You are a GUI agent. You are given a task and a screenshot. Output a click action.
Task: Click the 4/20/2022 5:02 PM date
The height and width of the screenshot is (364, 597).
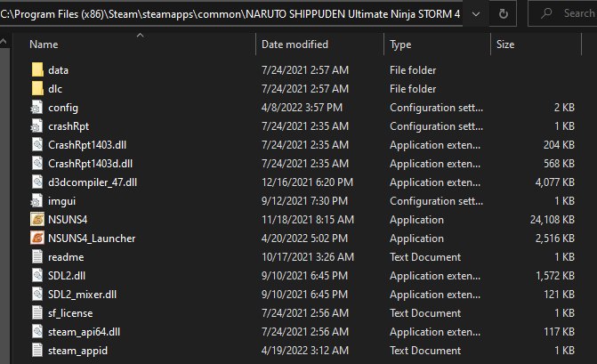tap(304, 238)
